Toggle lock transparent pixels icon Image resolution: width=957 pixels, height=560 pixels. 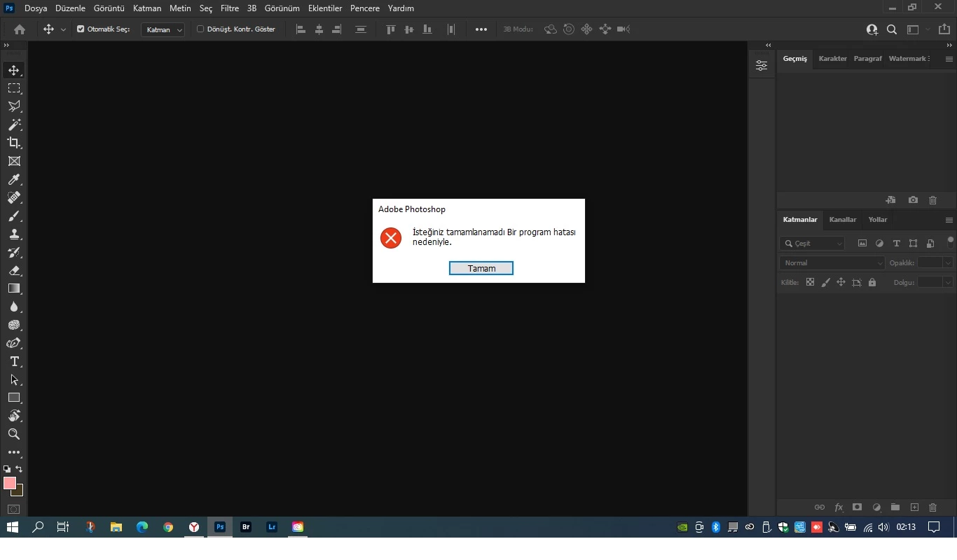point(810,283)
